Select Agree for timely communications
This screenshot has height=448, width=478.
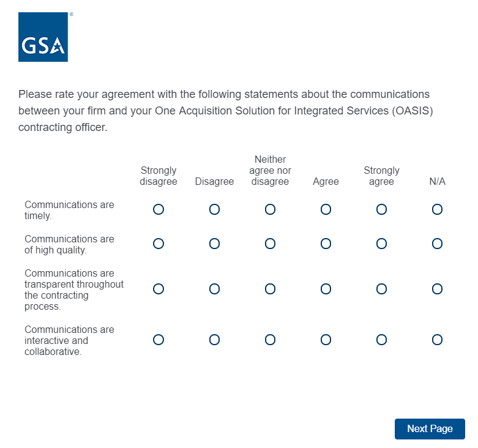click(x=326, y=209)
